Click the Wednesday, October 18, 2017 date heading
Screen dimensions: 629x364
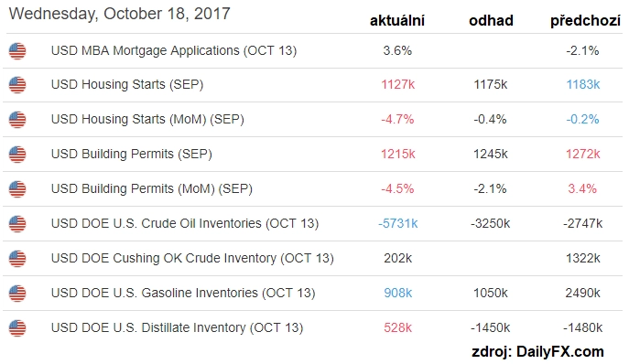pos(120,14)
